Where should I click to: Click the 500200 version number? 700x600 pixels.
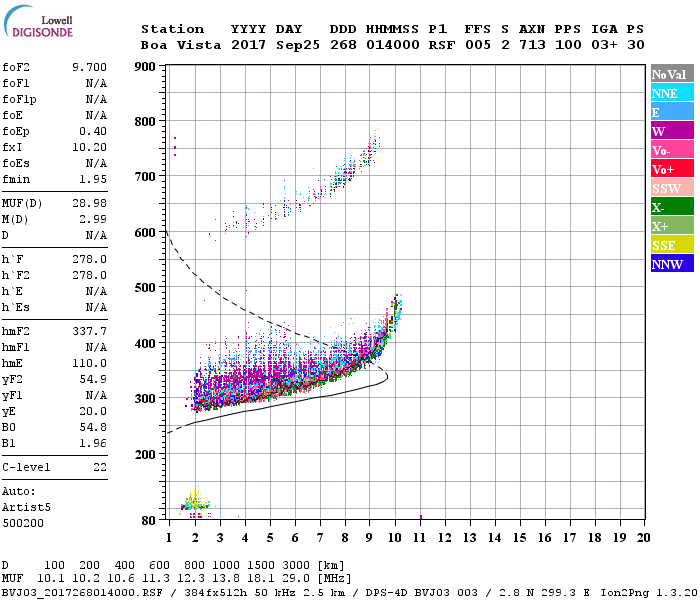(23, 523)
